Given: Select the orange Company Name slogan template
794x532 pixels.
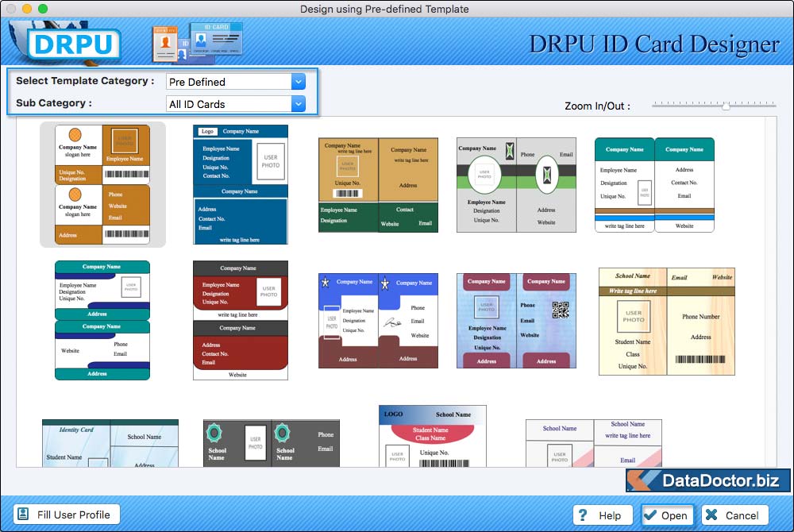Looking at the screenshot, I should point(102,184).
